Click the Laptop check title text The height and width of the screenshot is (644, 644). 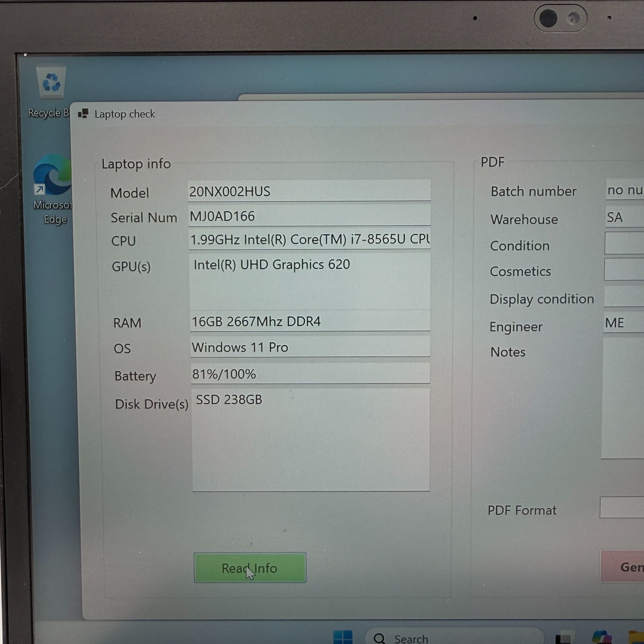coord(125,114)
